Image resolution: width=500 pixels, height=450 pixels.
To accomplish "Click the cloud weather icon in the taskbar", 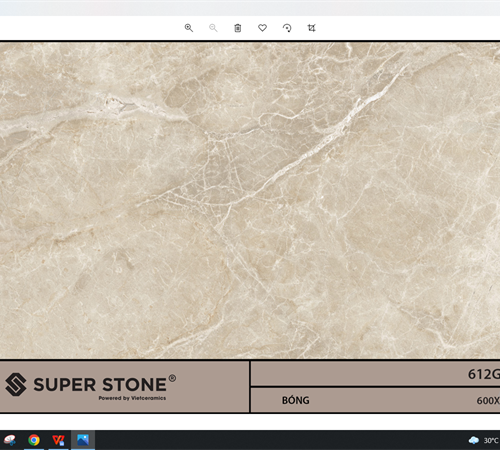I will 474,440.
